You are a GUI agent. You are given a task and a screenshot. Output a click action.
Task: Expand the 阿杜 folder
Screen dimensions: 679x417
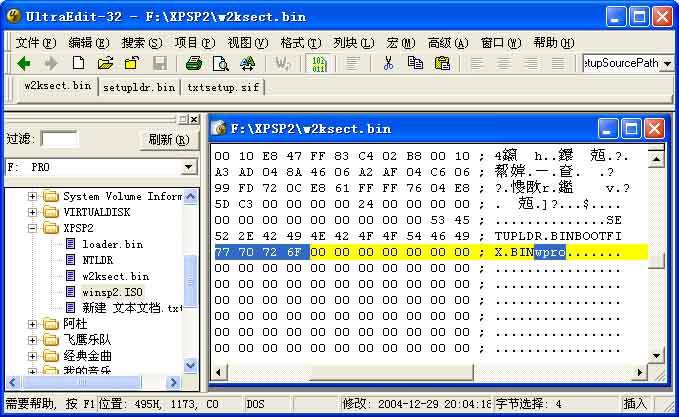tap(32, 324)
